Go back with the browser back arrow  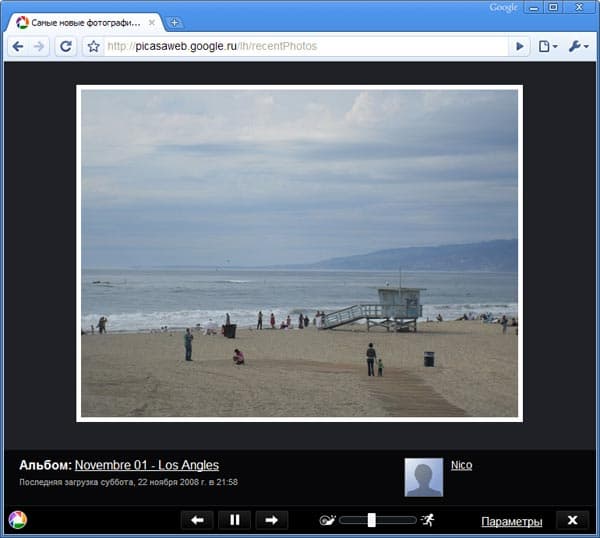18,46
